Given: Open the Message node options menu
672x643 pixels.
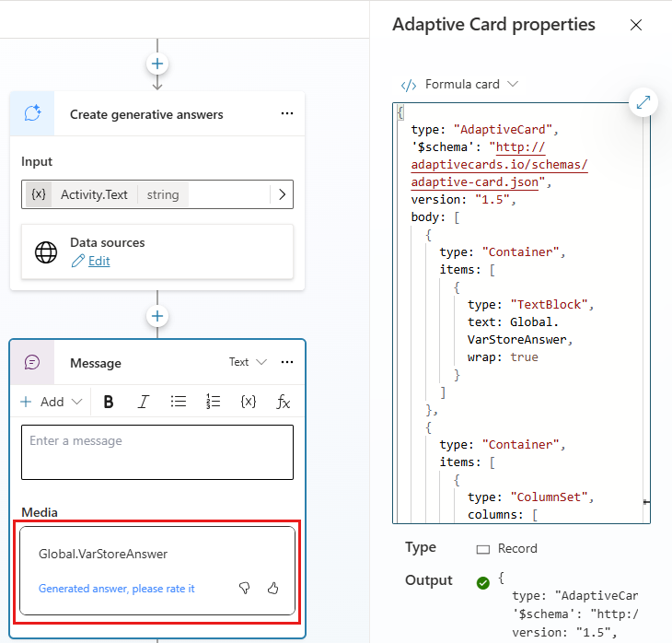Looking at the screenshot, I should tap(286, 362).
